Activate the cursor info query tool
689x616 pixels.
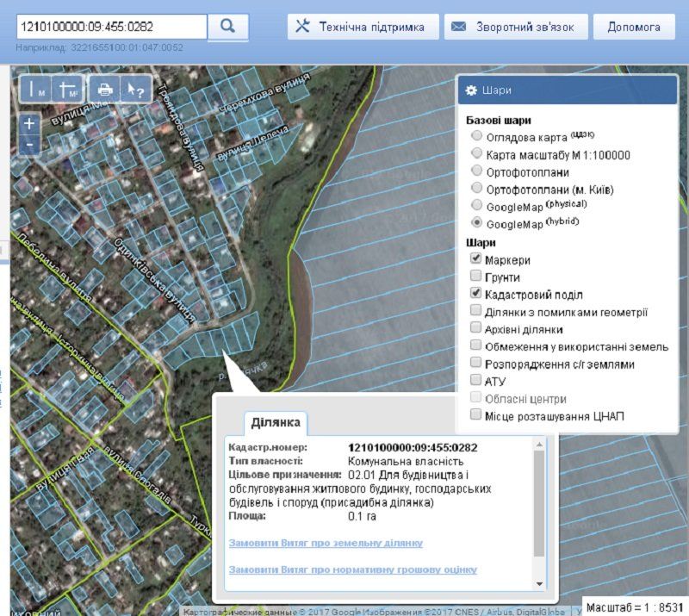[135, 89]
